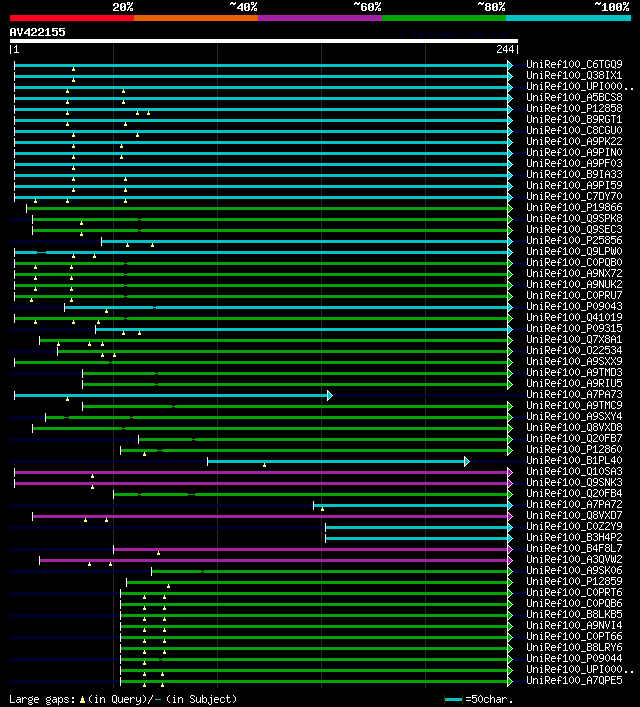Click the purple ~60% identity legend bar
Screen dimensions: 640x707
320,18
